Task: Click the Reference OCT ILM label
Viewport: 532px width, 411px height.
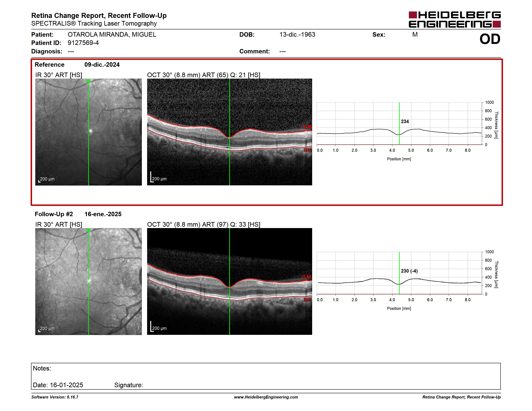Action: click(x=307, y=127)
